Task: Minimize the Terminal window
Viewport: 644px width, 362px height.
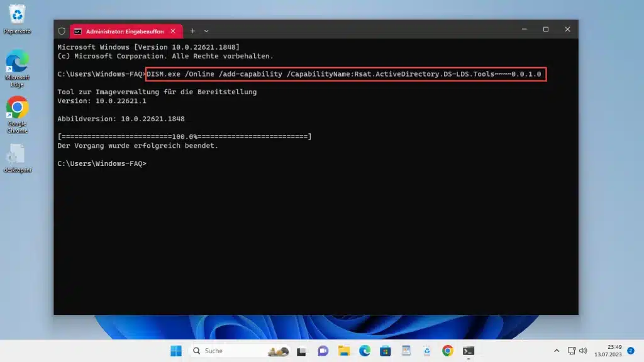Action: [x=524, y=29]
